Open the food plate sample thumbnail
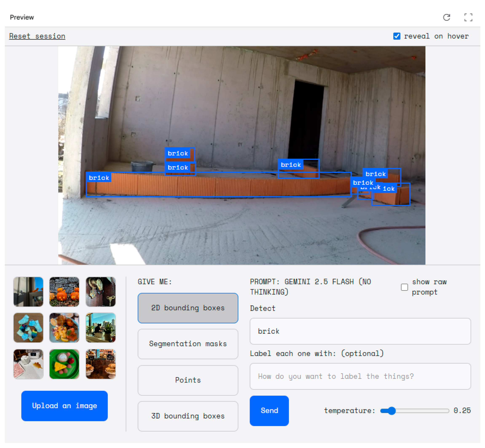Image resolution: width=485 pixels, height=448 pixels. [x=64, y=328]
